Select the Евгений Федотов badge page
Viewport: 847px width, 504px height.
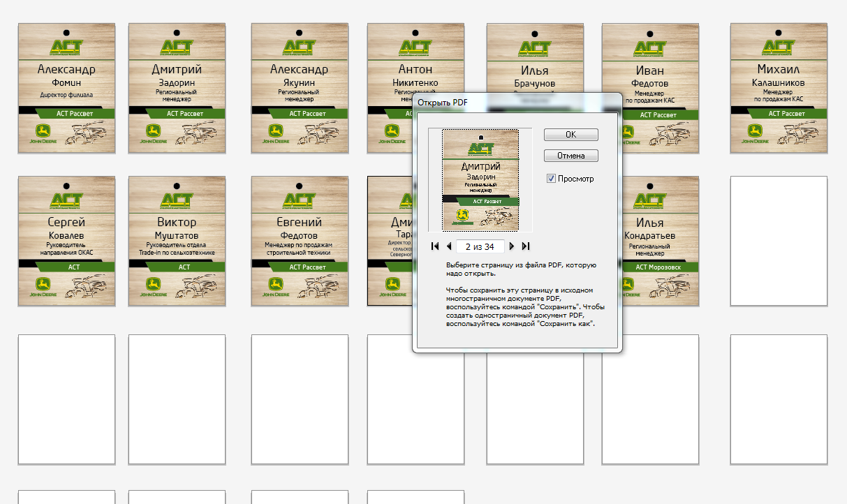click(x=300, y=241)
